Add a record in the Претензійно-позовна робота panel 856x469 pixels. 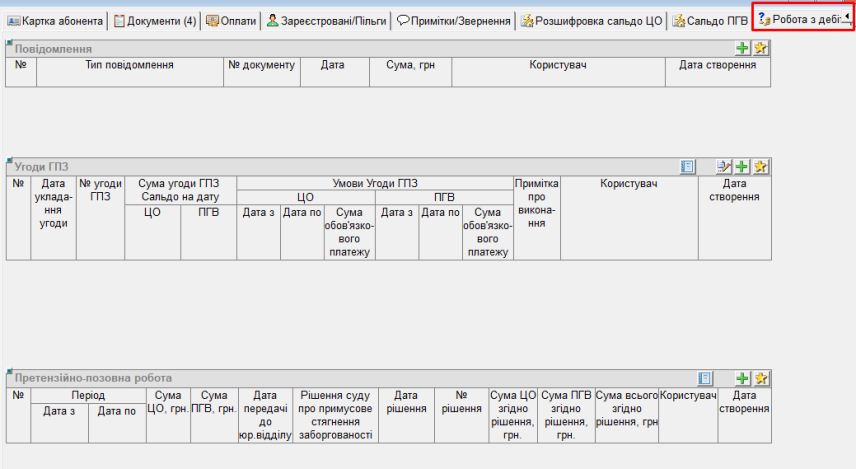tap(742, 378)
